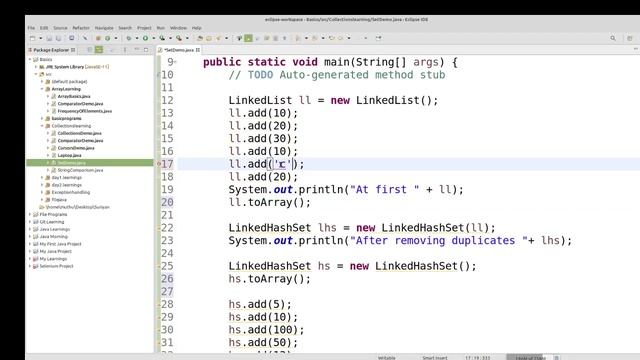This screenshot has width=640, height=360.
Task: Click the Coverage run icon
Action: [x=162, y=38]
